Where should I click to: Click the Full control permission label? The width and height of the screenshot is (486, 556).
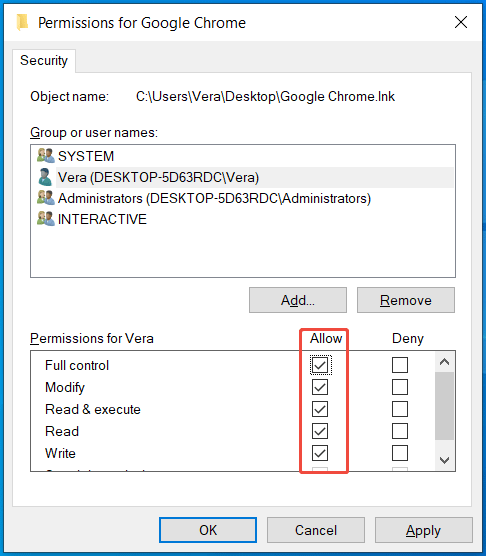point(77,365)
